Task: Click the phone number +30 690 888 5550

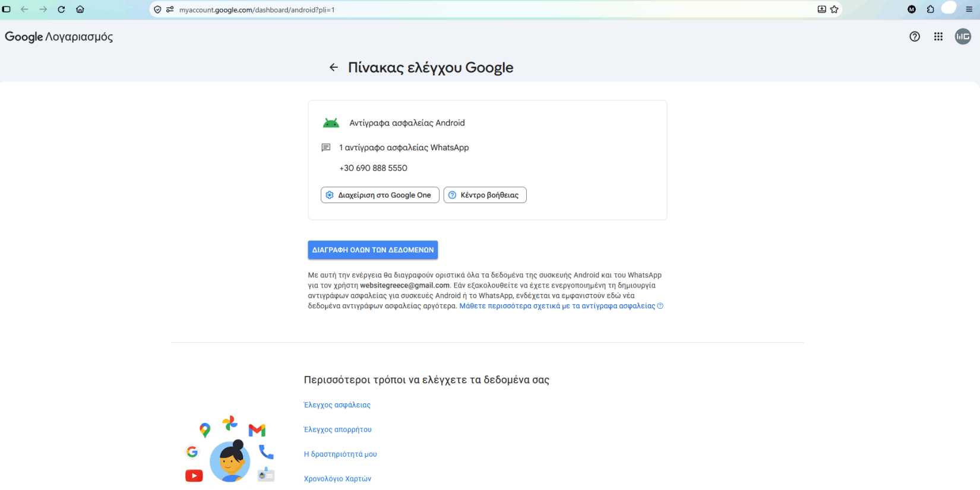Action: (374, 168)
